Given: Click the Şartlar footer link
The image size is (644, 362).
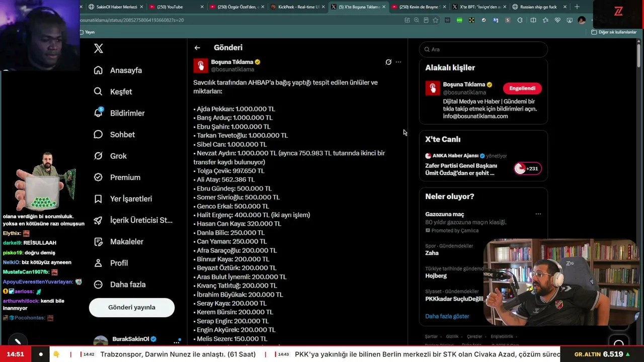Looking at the screenshot, I should pos(431,337).
